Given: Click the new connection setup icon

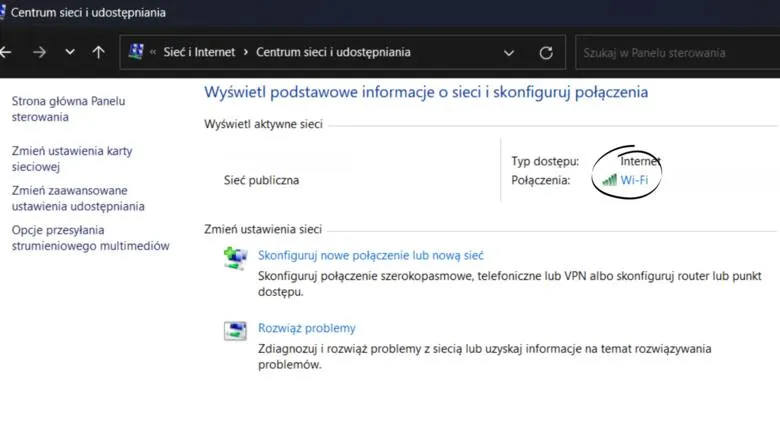Looking at the screenshot, I should pos(235,260).
